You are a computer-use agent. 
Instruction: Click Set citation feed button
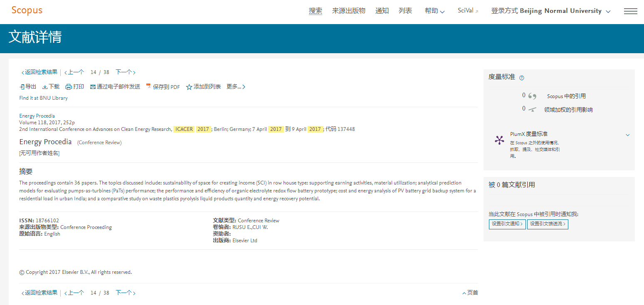(x=547, y=224)
